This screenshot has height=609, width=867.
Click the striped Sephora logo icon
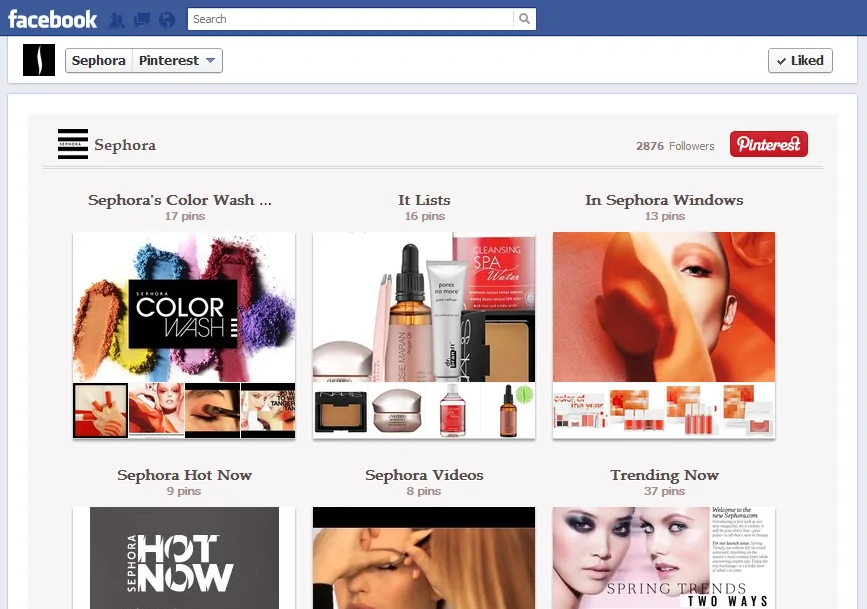[73, 144]
